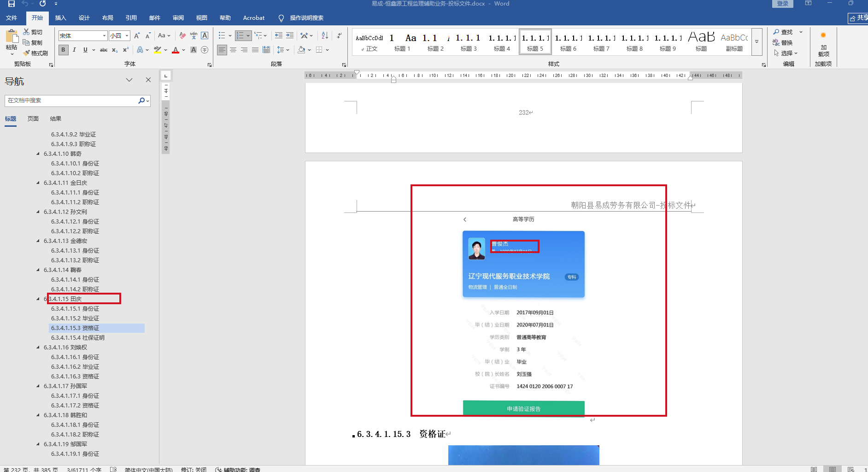868x472 pixels.
Task: Copy selection using 复制
Action: 33,42
